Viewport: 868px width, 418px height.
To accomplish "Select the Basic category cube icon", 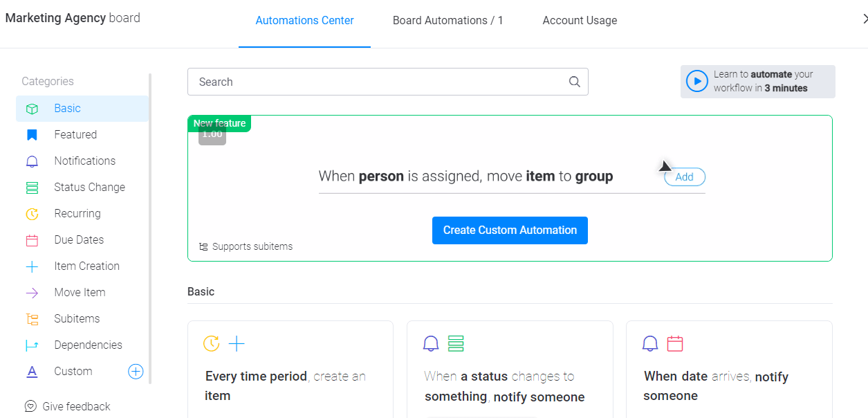I will 32,109.
